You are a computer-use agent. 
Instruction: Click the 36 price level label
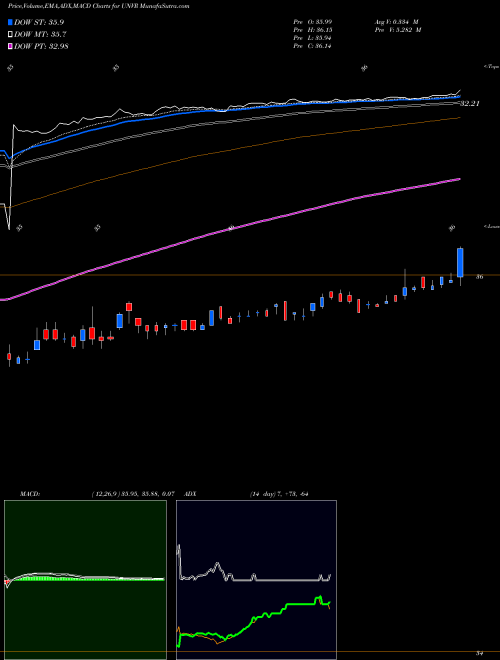[479, 277]
